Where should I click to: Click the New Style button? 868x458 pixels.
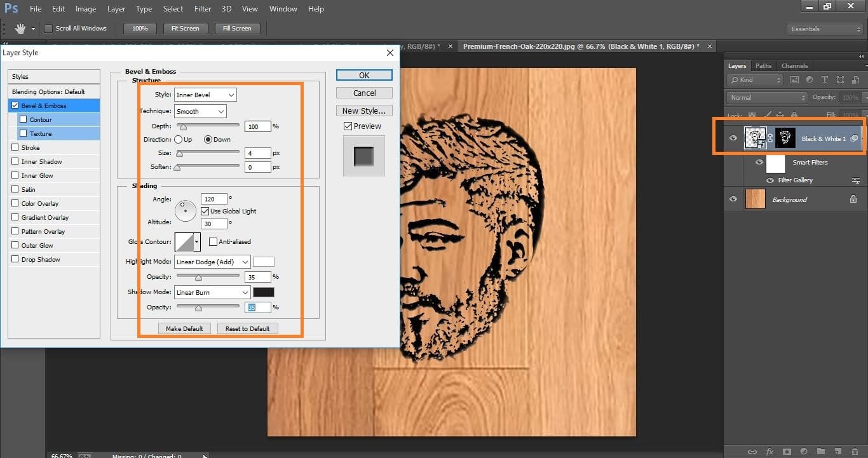[363, 110]
